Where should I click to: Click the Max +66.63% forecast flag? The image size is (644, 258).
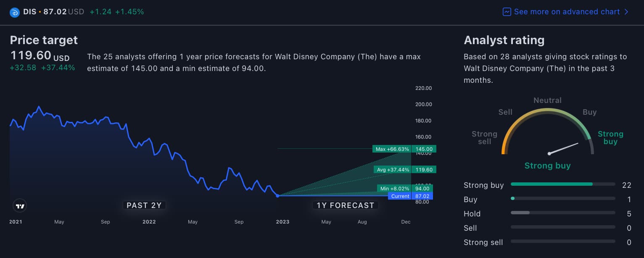coord(392,149)
